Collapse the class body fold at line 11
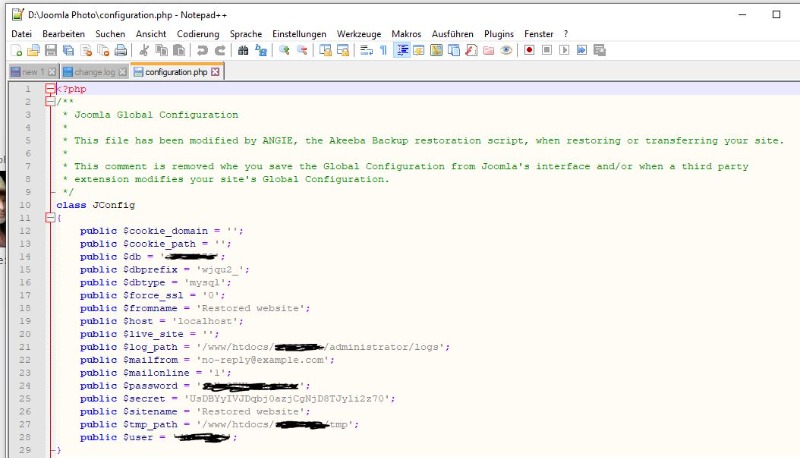 pos(50,218)
